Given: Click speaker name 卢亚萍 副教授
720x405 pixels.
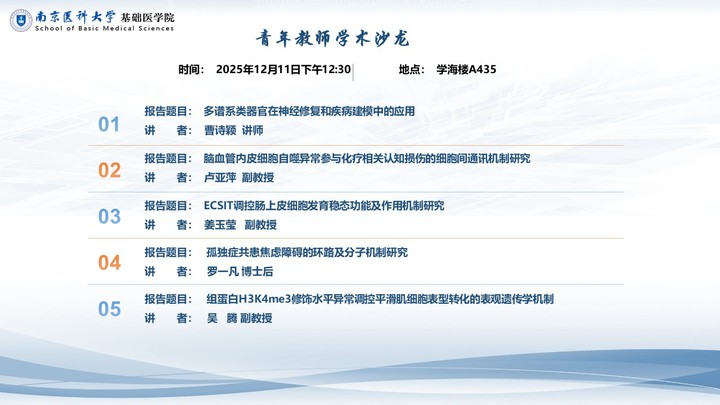Looking at the screenshot, I should pyautogui.click(x=239, y=177).
